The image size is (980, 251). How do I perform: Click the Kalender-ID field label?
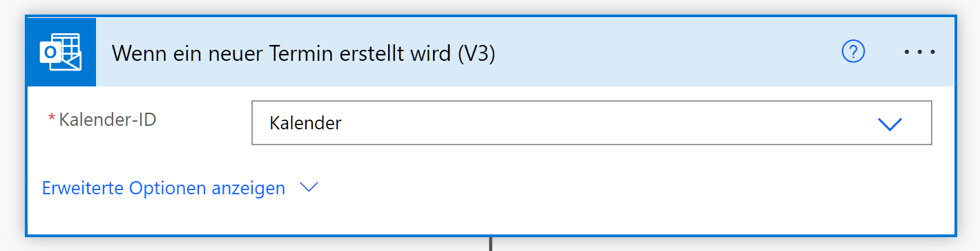[x=108, y=120]
